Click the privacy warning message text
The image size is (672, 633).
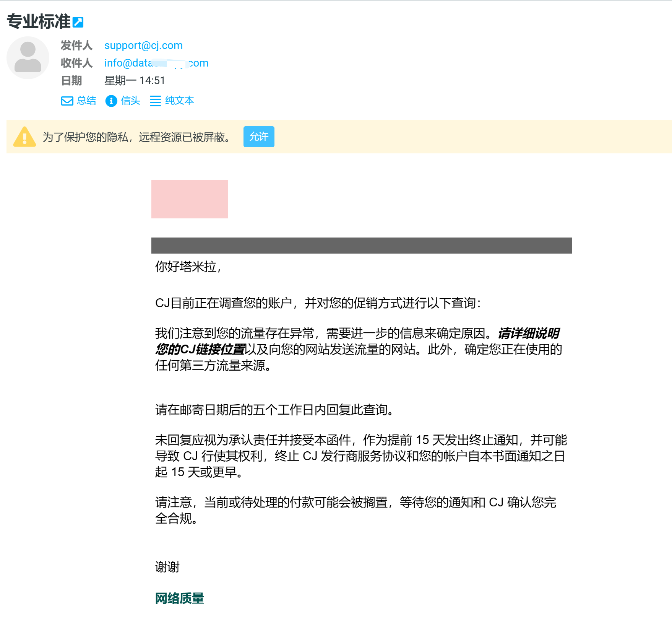pyautogui.click(x=138, y=137)
